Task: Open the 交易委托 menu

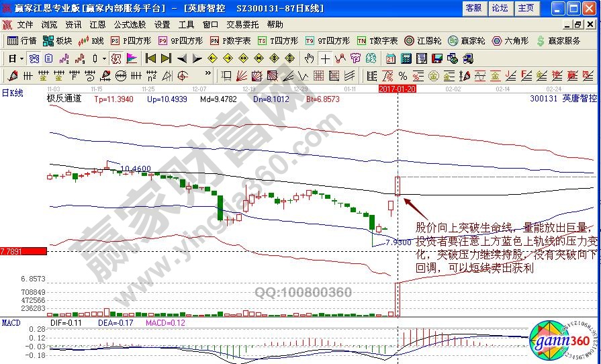Action: click(242, 24)
